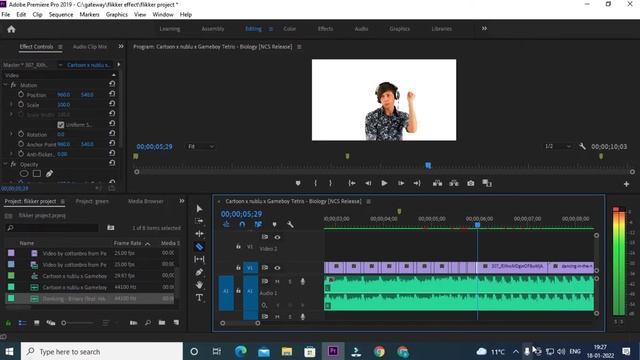Mark Out point in Program Monitor

pyautogui.click(x=330, y=183)
